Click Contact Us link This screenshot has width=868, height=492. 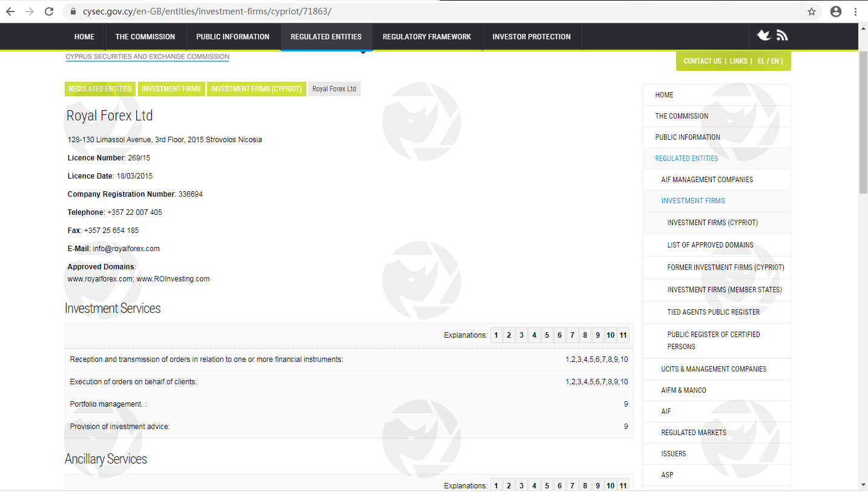point(702,61)
